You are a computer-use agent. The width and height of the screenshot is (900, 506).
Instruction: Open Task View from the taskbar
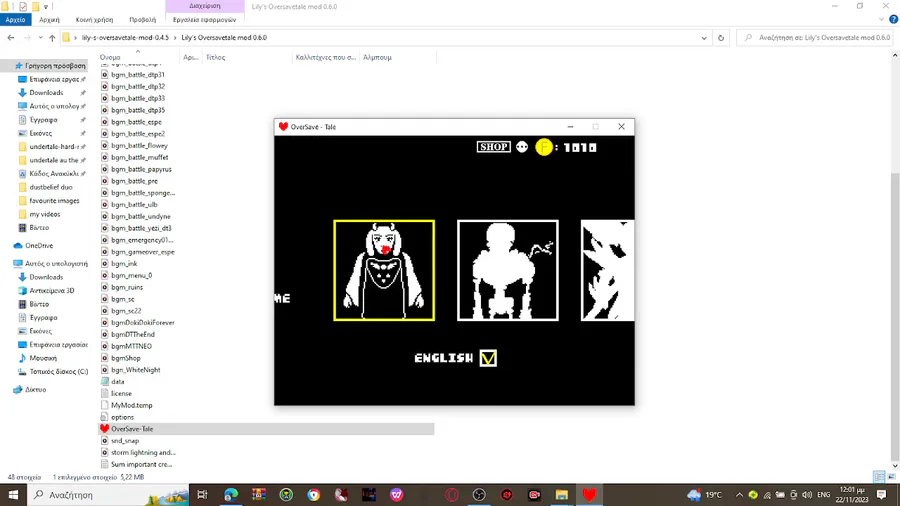[x=202, y=495]
